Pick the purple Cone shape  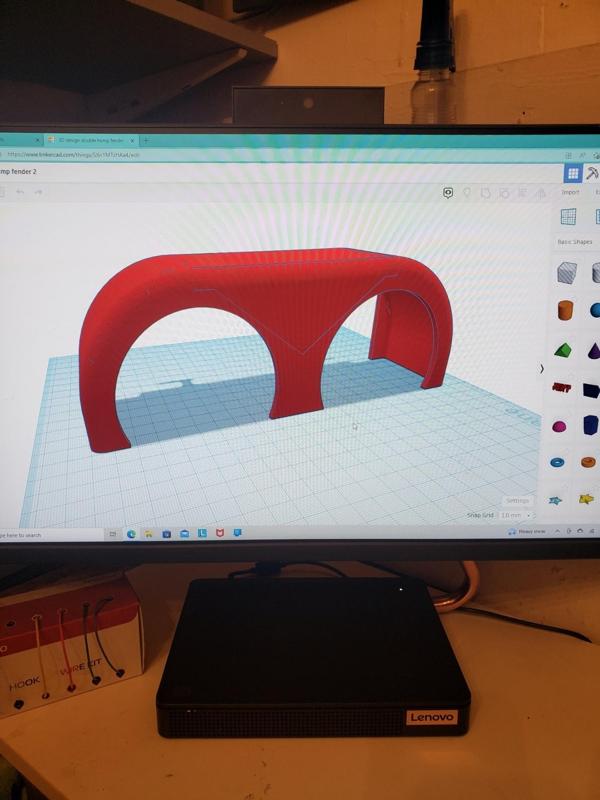(594, 351)
